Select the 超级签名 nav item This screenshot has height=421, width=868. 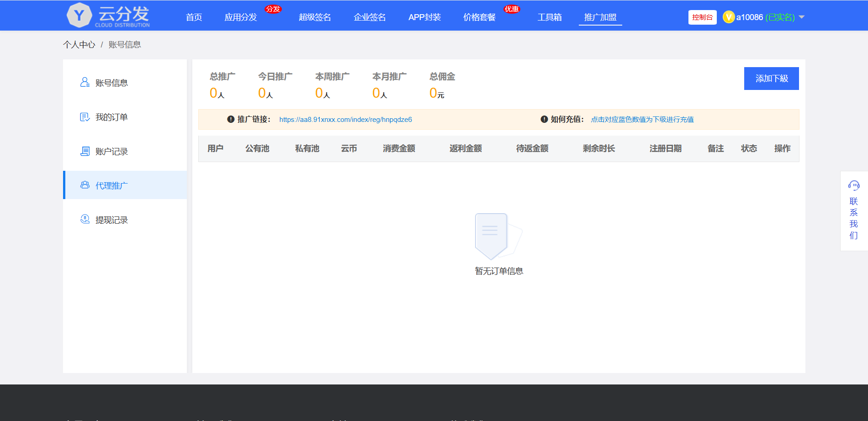315,17
